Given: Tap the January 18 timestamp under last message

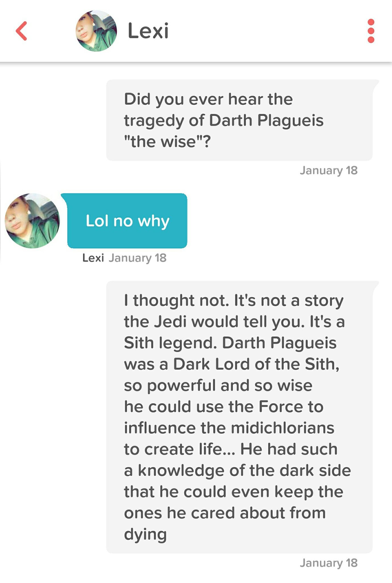Looking at the screenshot, I should pos(329,563).
